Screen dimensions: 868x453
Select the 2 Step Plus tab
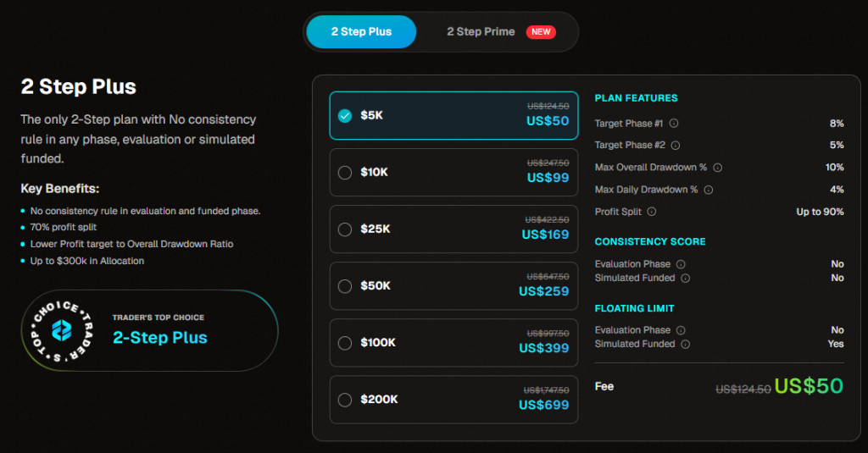[361, 32]
